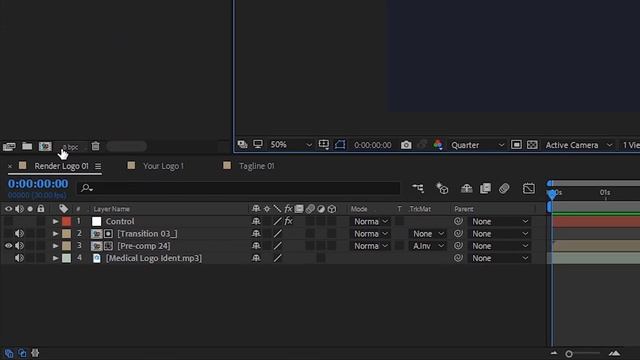Screen dimensions: 640x360
Task: Click parent pick whip of Transition 03_ layer
Action: click(458, 233)
